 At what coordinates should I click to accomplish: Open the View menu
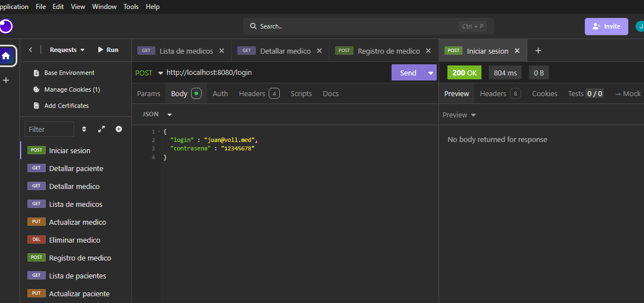(78, 7)
